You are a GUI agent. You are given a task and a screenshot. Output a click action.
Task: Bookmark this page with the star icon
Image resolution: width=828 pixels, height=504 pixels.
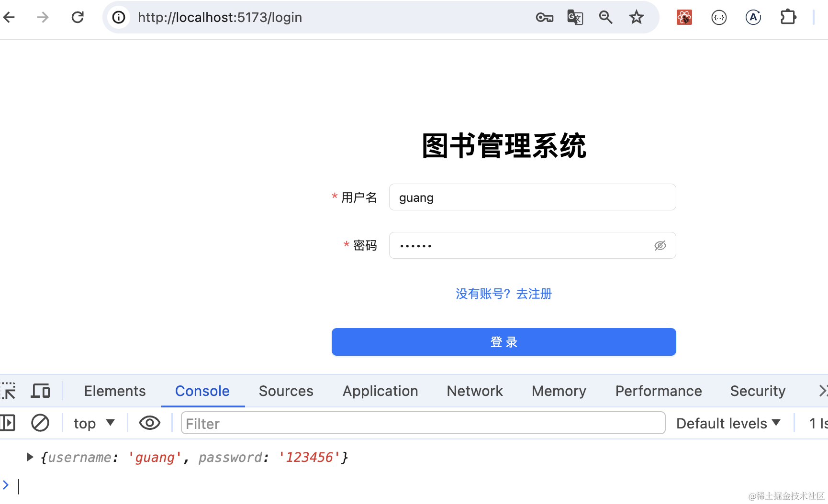tap(636, 18)
